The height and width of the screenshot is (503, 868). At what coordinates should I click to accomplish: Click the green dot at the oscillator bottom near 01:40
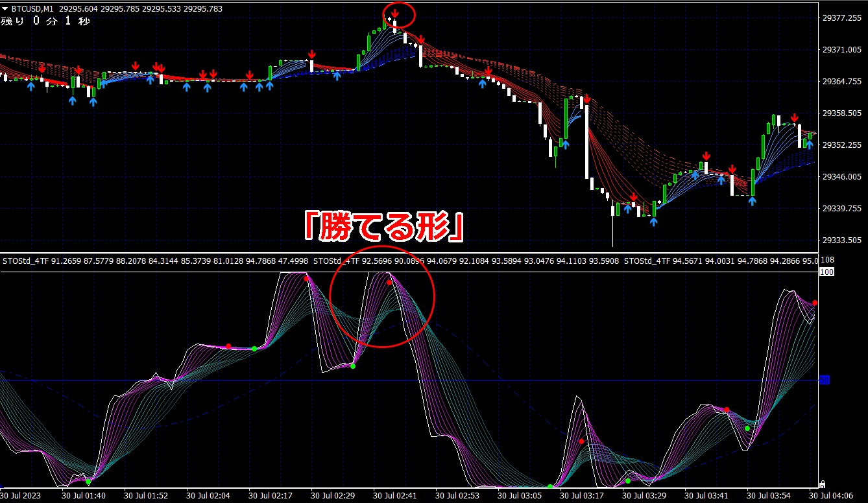tap(89, 482)
